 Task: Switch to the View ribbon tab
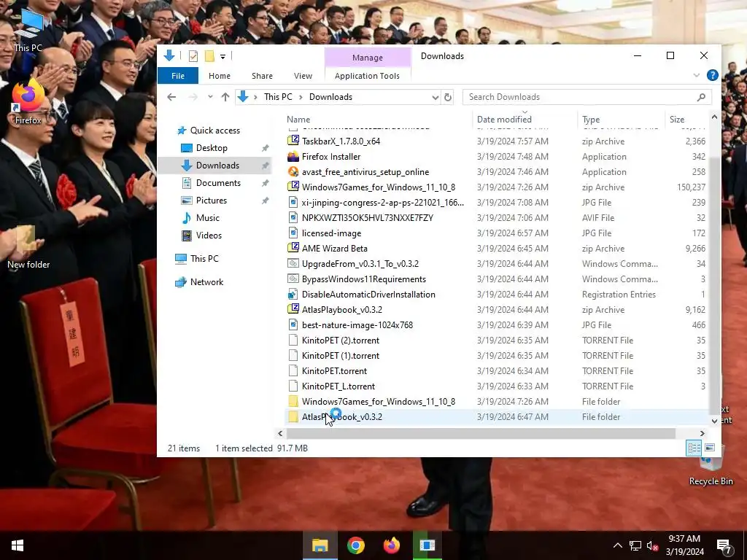(303, 76)
